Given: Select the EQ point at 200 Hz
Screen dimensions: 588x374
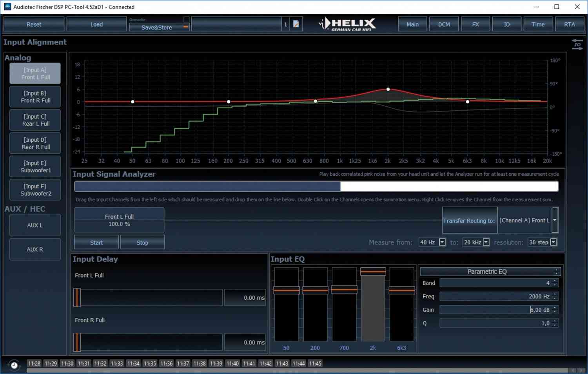Looking at the screenshot, I should pos(229,102).
